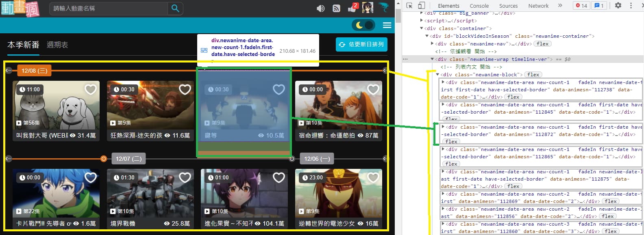Image resolution: width=644 pixels, height=235 pixels.
Task: Click the 12/07 (二) date label
Action: coord(128,159)
